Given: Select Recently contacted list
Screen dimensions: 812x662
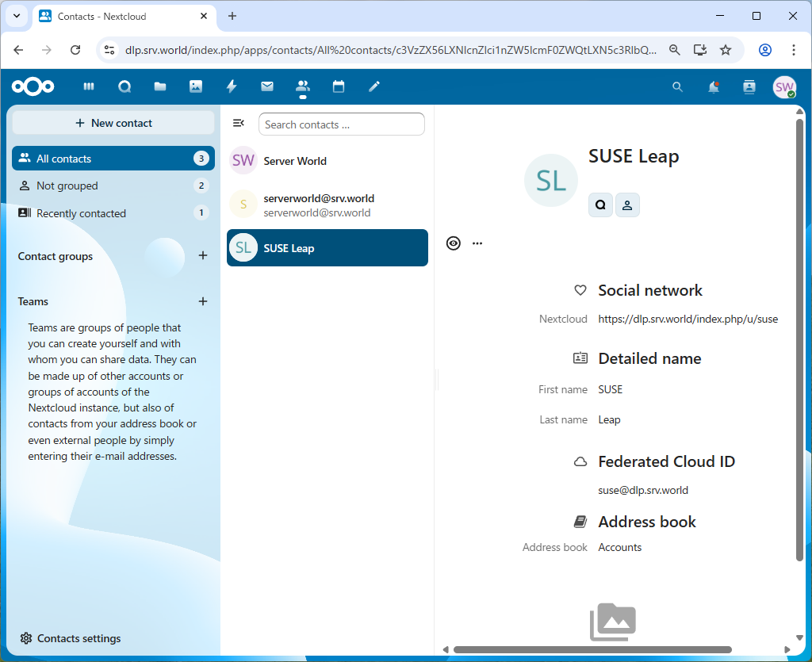Looking at the screenshot, I should click(x=113, y=212).
